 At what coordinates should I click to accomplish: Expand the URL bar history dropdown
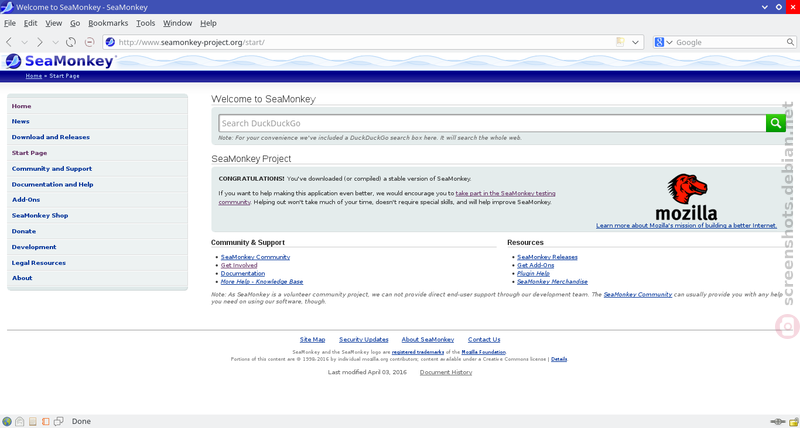point(635,42)
